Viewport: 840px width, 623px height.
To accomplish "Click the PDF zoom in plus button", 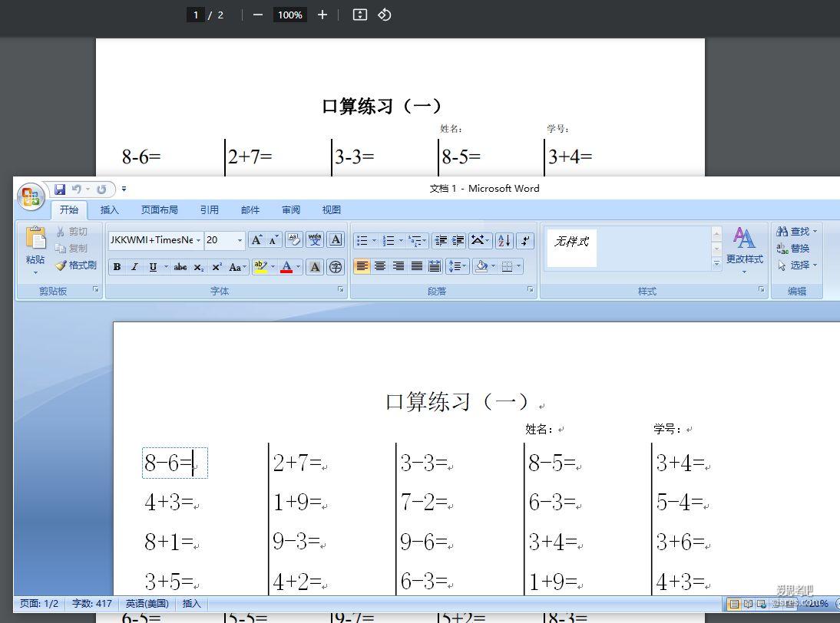I will (x=322, y=15).
